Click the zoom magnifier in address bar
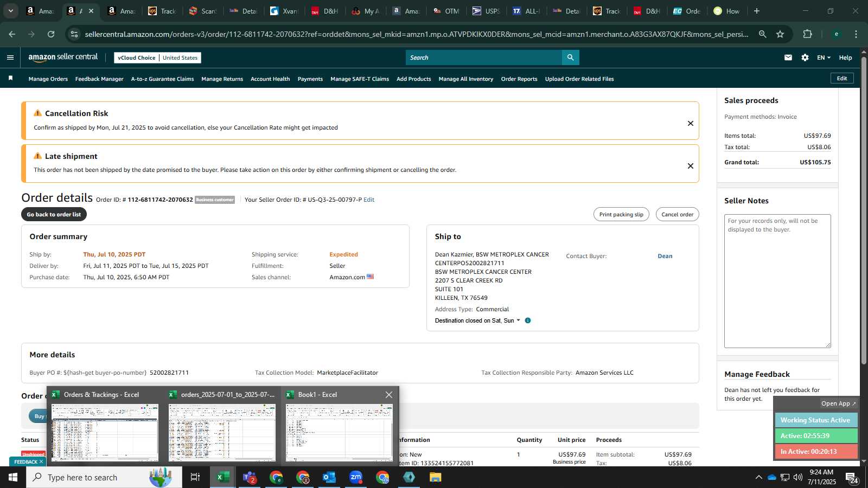The height and width of the screenshot is (488, 868). 762,34
